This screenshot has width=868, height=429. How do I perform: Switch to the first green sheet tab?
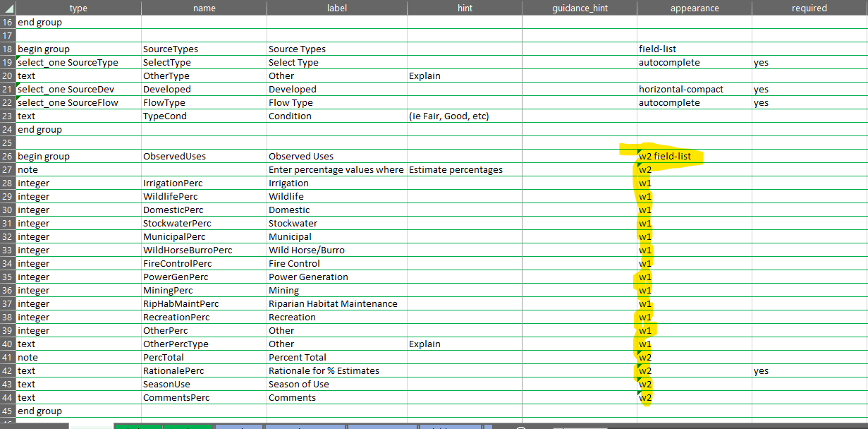(x=138, y=425)
